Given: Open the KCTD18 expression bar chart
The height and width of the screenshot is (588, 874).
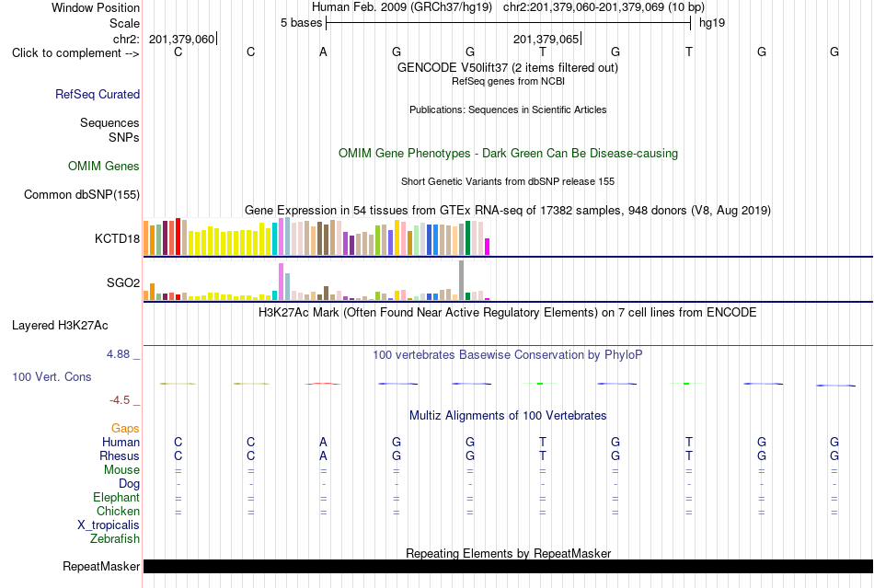Looking at the screenshot, I should point(316,236).
